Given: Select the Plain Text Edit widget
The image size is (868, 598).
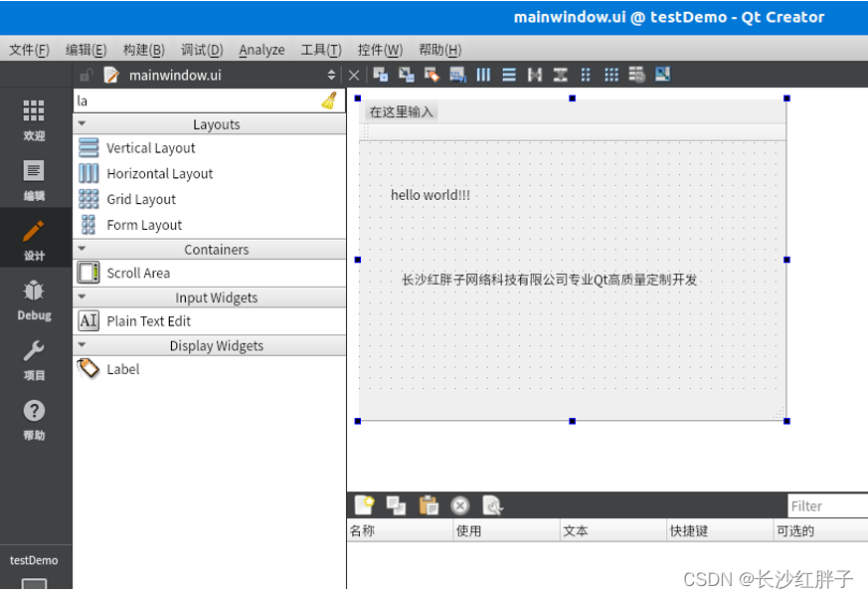Looking at the screenshot, I should [209, 321].
